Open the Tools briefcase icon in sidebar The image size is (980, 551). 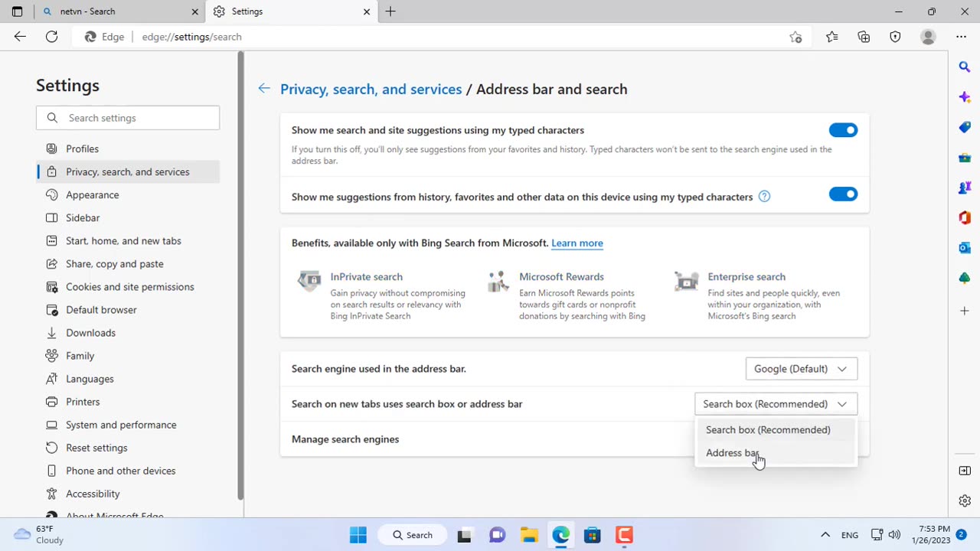tap(965, 158)
